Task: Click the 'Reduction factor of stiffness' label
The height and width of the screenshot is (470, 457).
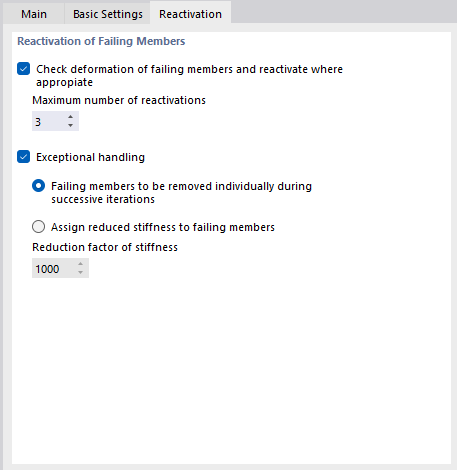Action: (x=105, y=247)
